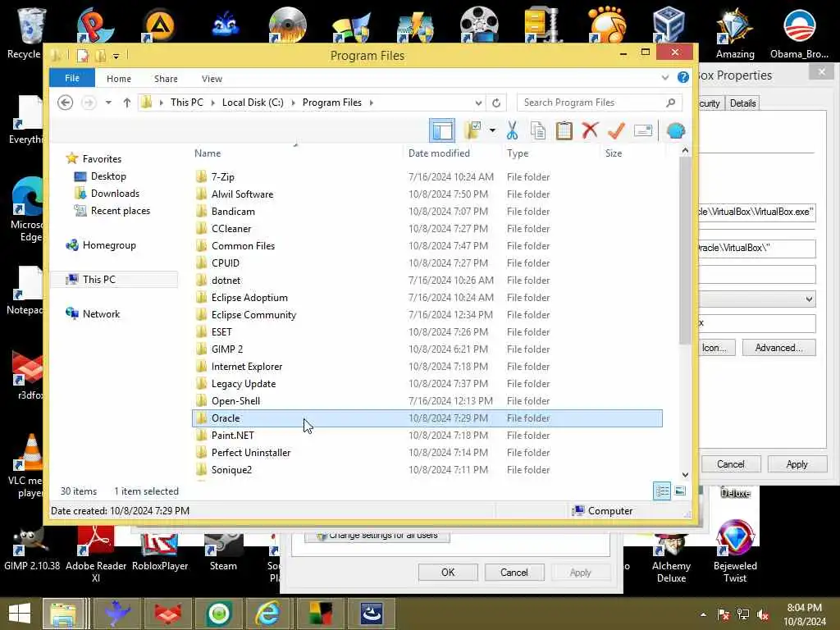Screen dimensions: 840x630
Task: Open Internet Explorer from the taskbar
Action: (267, 614)
